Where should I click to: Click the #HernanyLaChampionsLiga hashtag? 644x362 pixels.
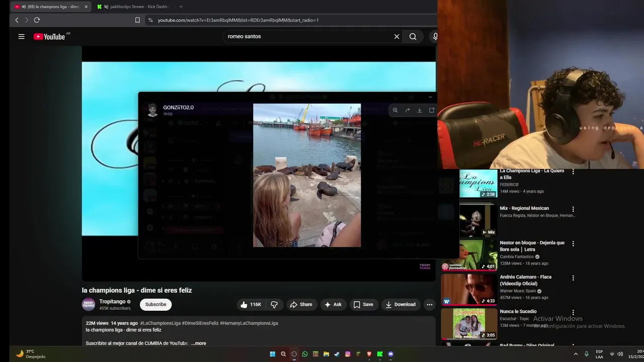coord(249,323)
